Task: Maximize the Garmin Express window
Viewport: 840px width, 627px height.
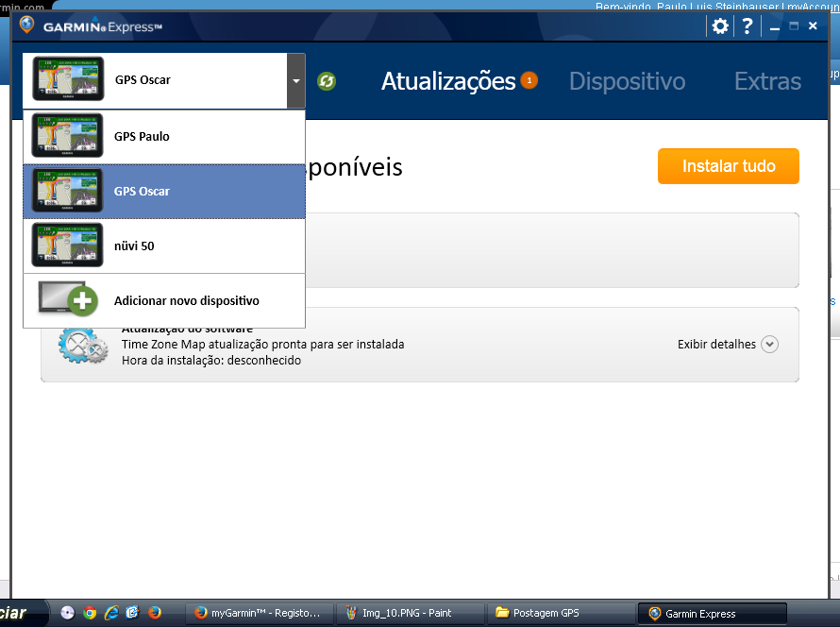Action: tap(794, 25)
